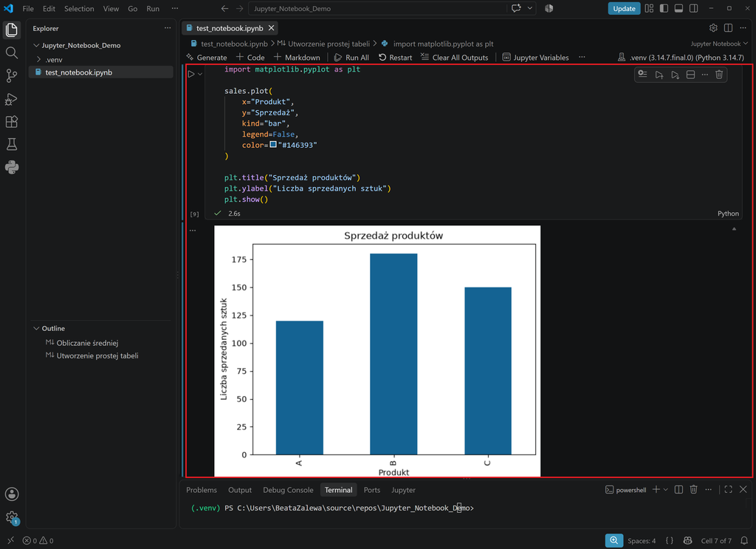Add a Markdown cell from toolbar

(x=297, y=58)
